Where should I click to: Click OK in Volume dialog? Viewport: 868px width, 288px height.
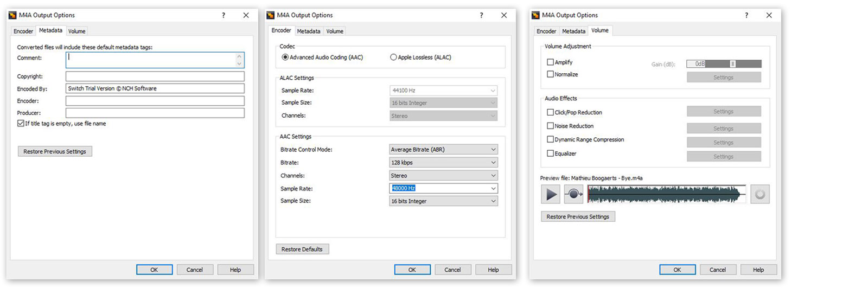click(677, 270)
